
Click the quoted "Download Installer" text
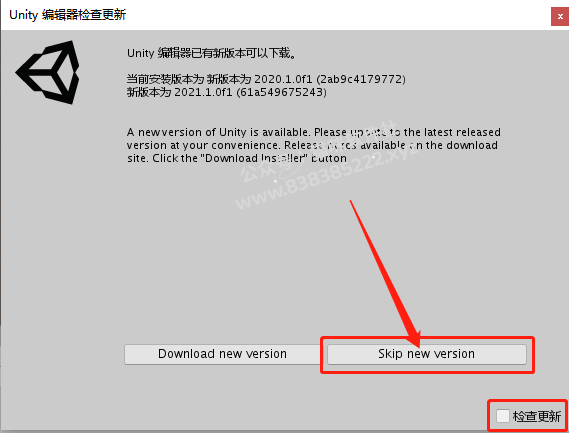254,158
